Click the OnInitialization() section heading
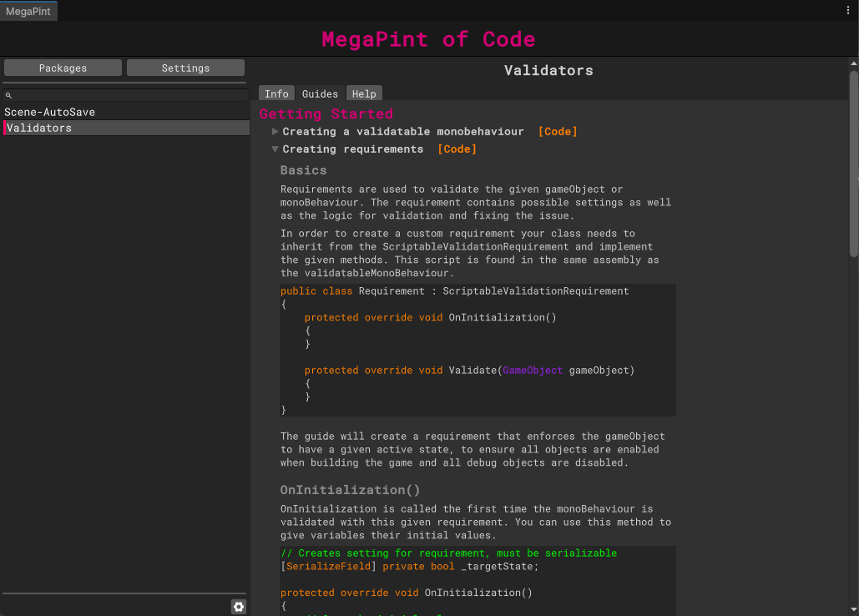 350,490
